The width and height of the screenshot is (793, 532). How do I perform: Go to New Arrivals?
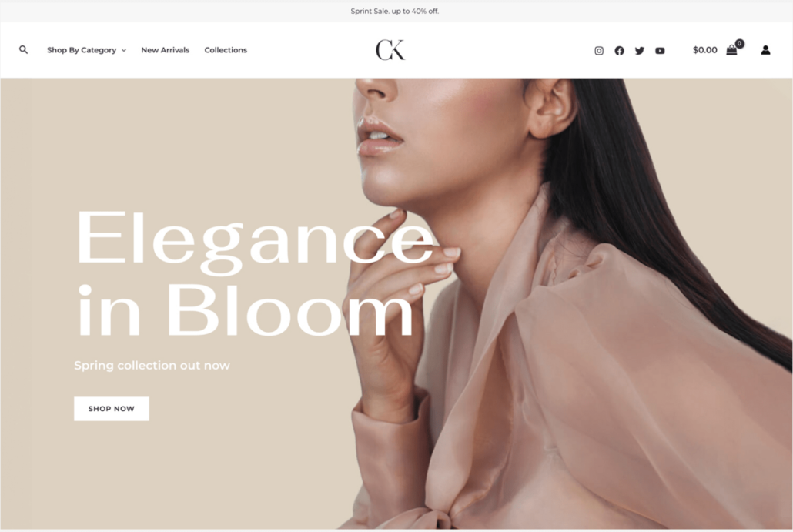click(x=166, y=49)
